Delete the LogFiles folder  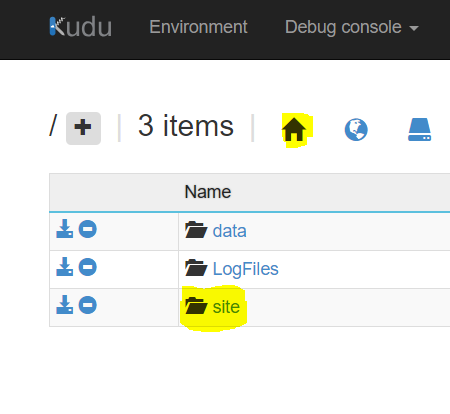88,267
